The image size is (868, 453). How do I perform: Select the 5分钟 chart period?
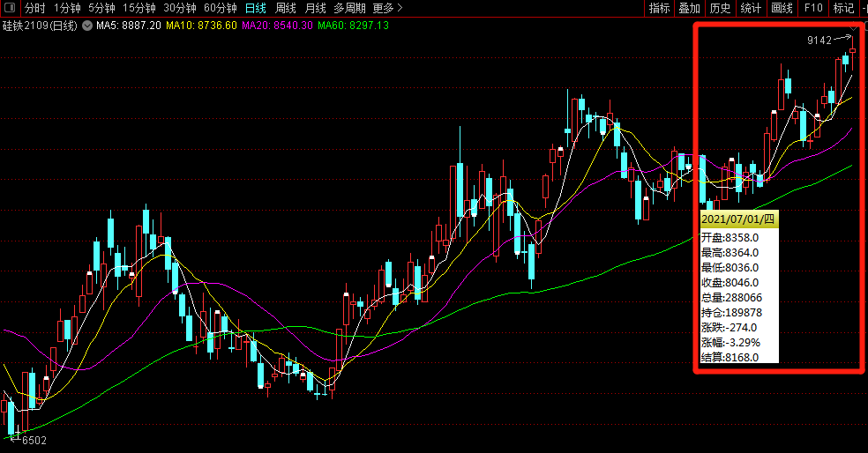click(x=101, y=8)
